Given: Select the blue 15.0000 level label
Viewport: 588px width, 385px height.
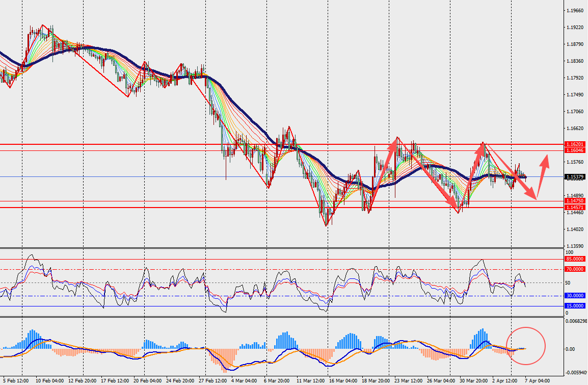Looking at the screenshot, I should (x=575, y=306).
